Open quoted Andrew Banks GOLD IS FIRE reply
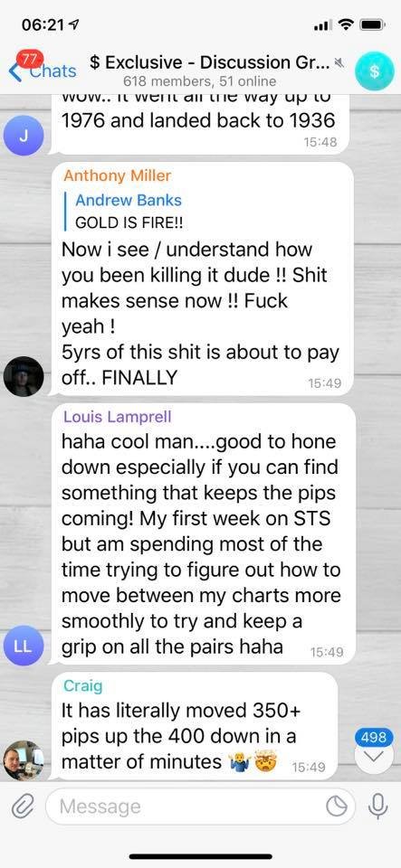Image resolution: width=401 pixels, height=868 pixels. pos(129,211)
